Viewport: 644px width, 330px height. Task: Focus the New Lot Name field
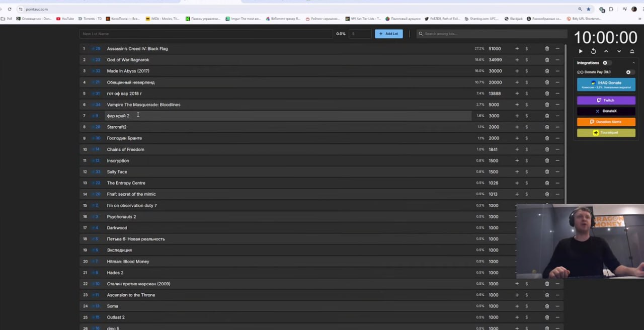pyautogui.click(x=206, y=34)
